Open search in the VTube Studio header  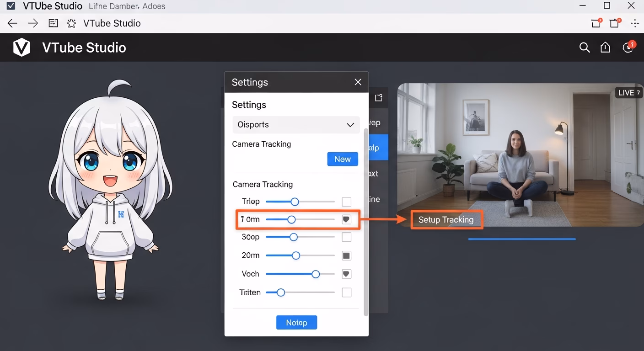[x=584, y=47]
